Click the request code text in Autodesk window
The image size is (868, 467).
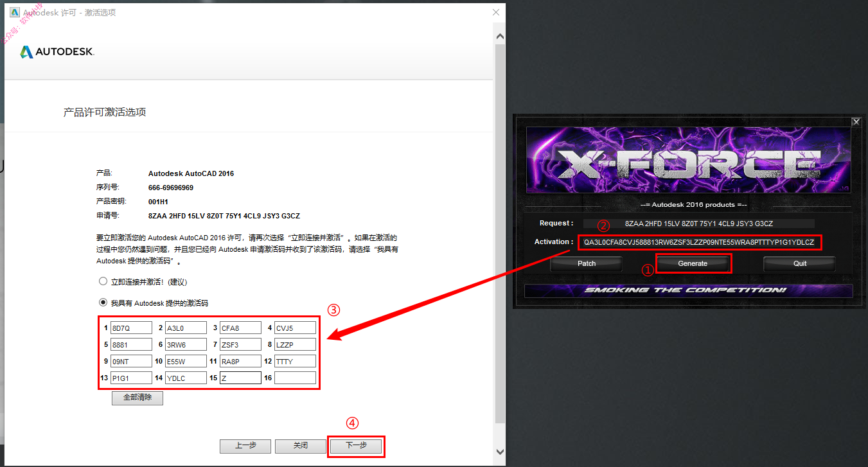point(224,216)
